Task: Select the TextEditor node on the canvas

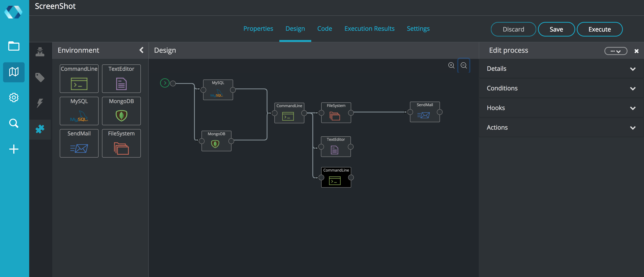Action: [x=336, y=147]
